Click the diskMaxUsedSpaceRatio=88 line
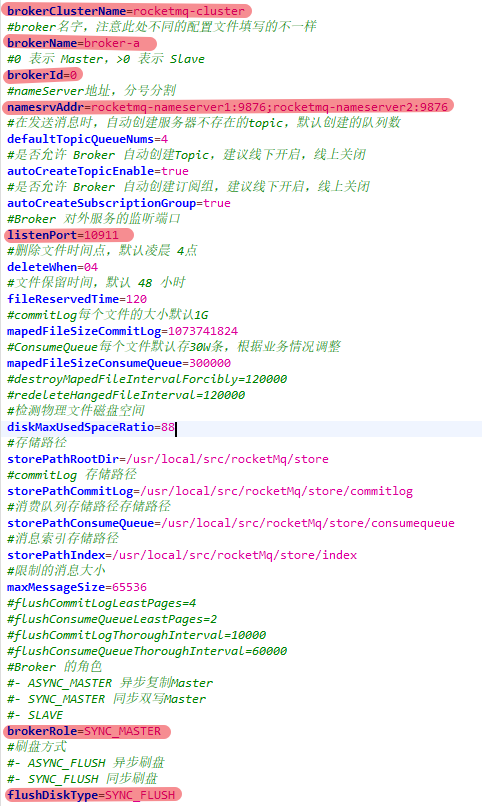The width and height of the screenshot is (482, 806). coord(91,427)
